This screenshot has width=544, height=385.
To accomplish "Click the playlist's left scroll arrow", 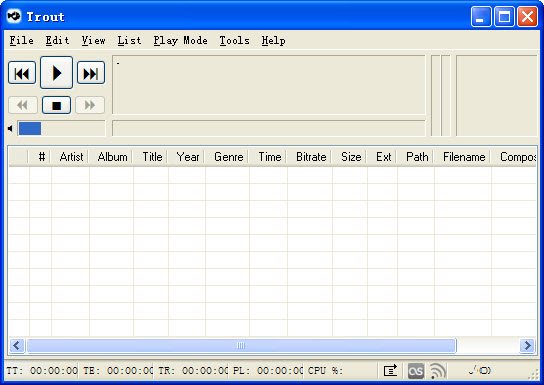I will (x=17, y=345).
